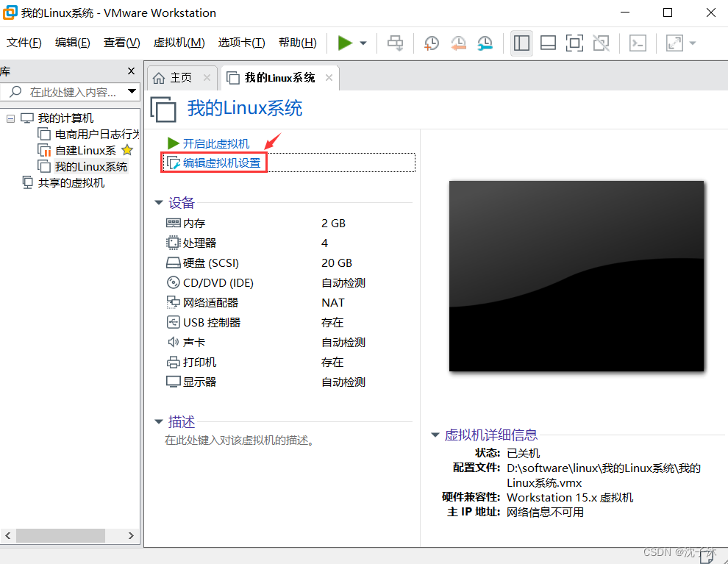This screenshot has height=564, width=728.
Task: Toggle the thumbnail bar view icon
Action: click(549, 43)
